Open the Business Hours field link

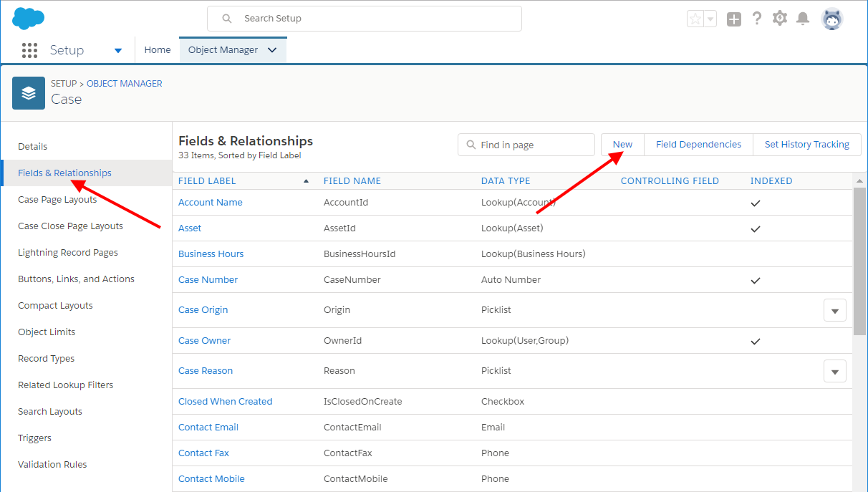pyautogui.click(x=211, y=254)
